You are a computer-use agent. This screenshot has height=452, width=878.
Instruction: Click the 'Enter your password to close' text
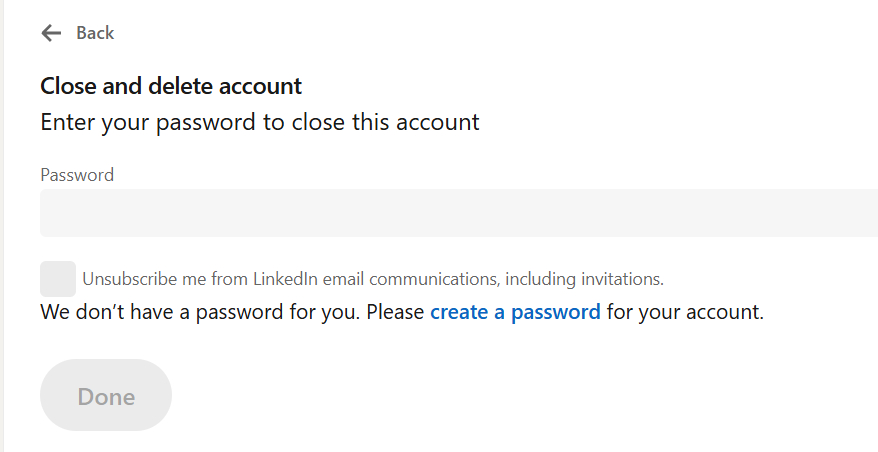pyautogui.click(x=259, y=122)
